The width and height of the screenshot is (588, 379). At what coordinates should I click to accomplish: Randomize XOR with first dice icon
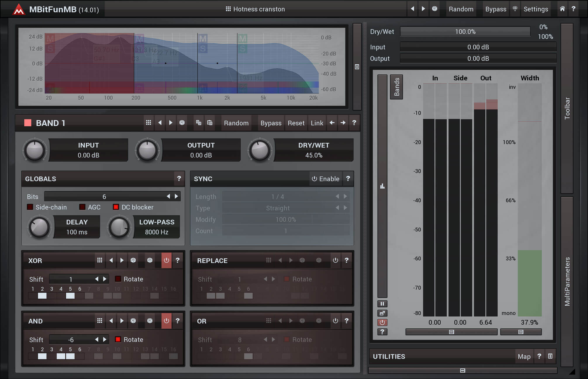pos(133,260)
